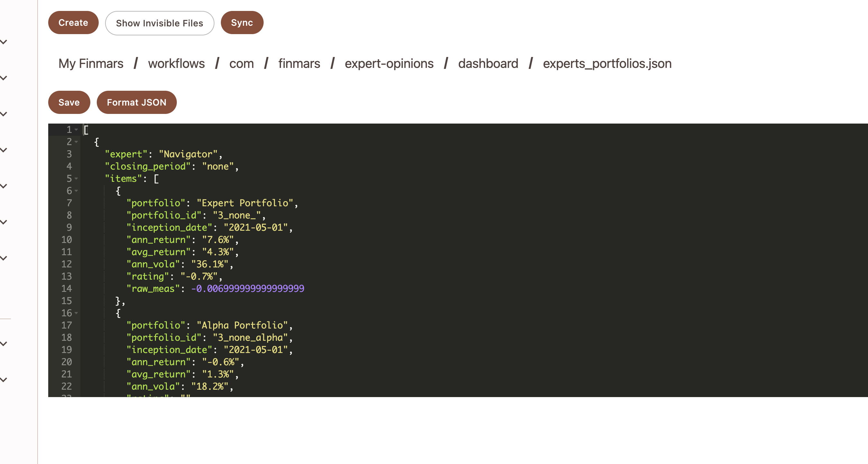Click the inception_date key on line 9
Viewport: 868px width, 464px height.
point(169,227)
